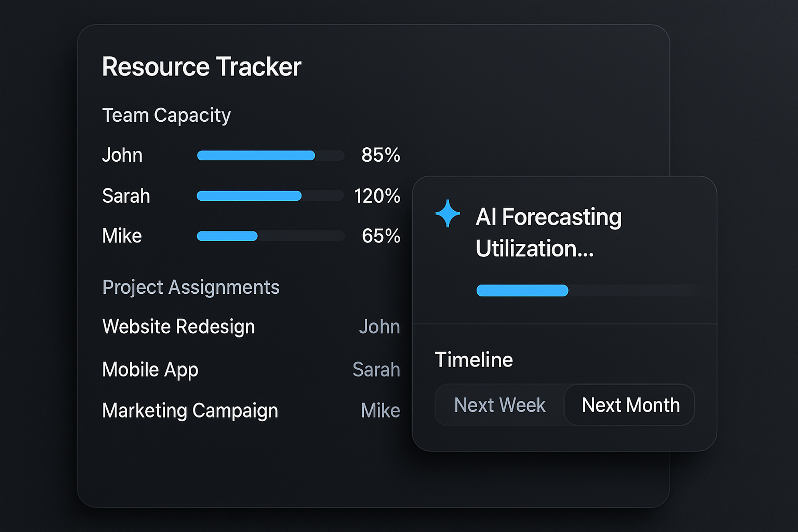The height and width of the screenshot is (532, 798).
Task: Click Mike assignee for Marketing Campaign
Action: [x=380, y=410]
